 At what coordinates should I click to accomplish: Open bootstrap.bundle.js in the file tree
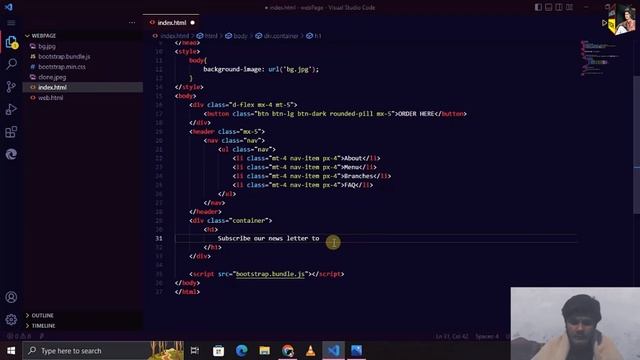pos(64,56)
